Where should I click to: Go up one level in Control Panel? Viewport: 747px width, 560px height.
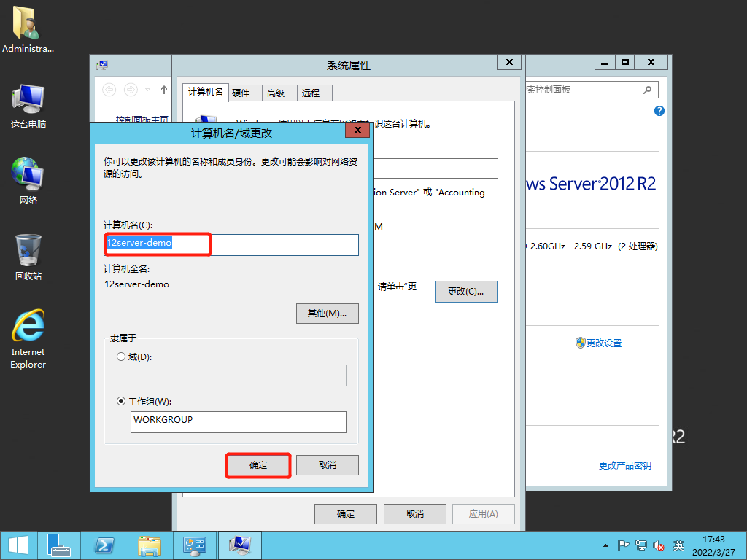[x=164, y=90]
